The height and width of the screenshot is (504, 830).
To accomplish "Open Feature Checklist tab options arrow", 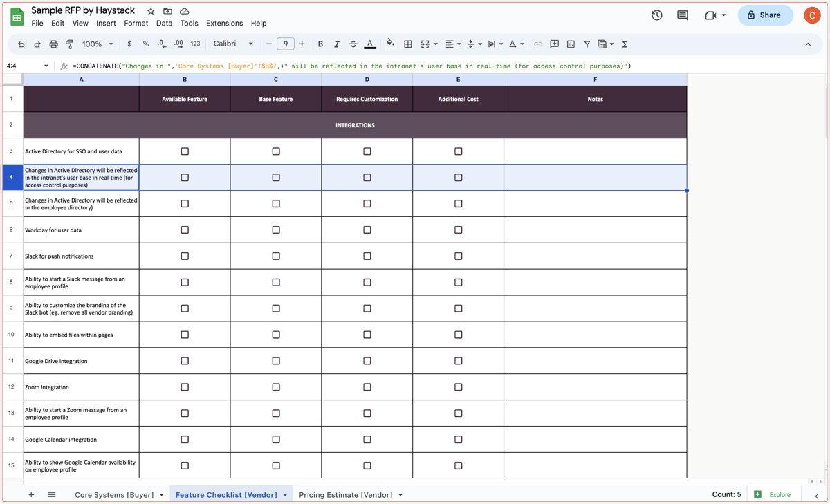I will [285, 496].
